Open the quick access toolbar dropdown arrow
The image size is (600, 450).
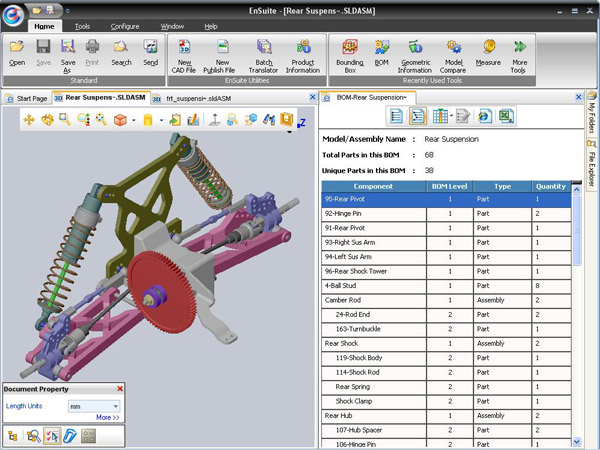tap(67, 11)
